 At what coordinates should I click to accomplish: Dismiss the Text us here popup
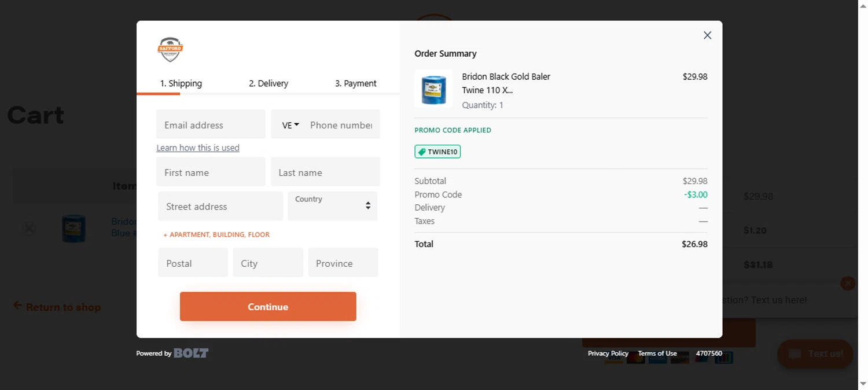[848, 284]
